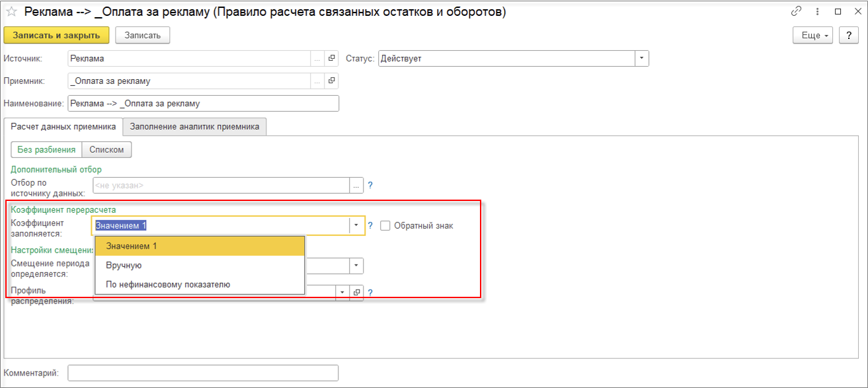This screenshot has height=388, width=868.
Task: Open the Заполнение аналитик приемника tab
Action: tap(195, 126)
